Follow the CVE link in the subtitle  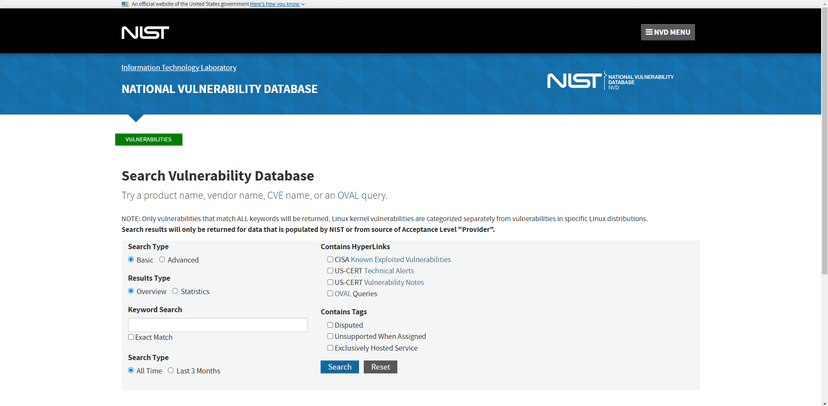point(275,195)
